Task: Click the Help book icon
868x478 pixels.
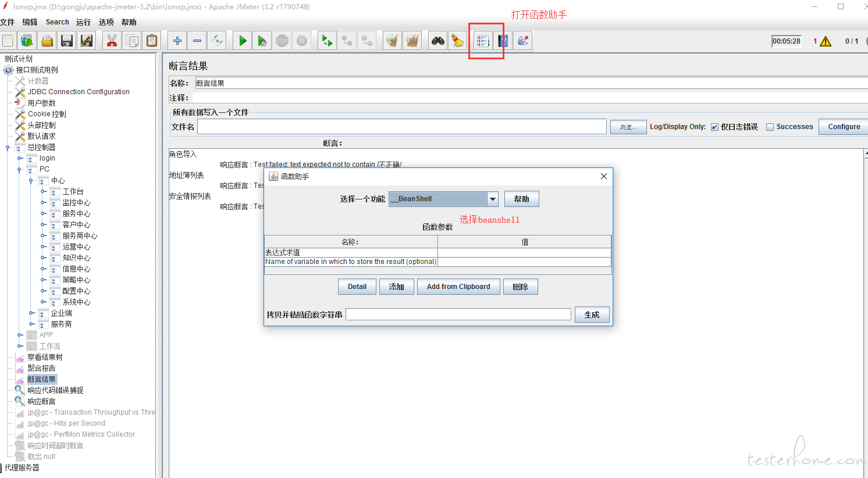Action: (503, 41)
